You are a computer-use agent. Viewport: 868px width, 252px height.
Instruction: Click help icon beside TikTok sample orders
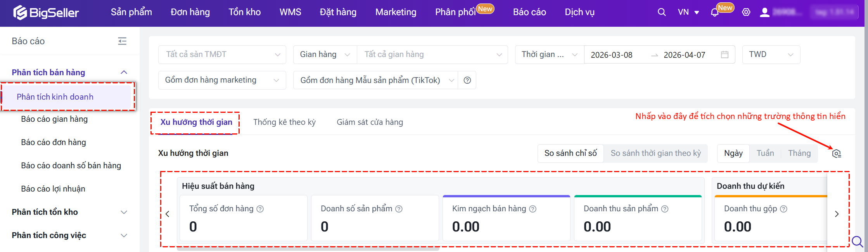coord(467,80)
